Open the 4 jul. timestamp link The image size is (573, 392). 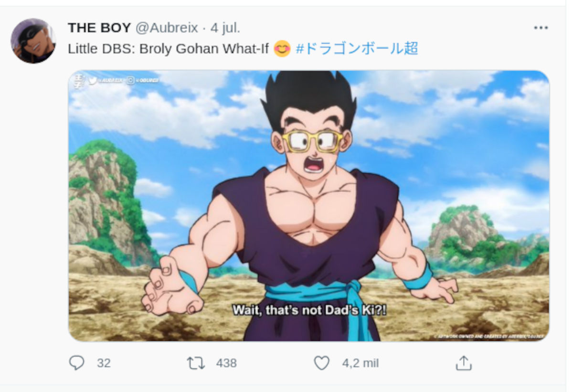pos(225,28)
